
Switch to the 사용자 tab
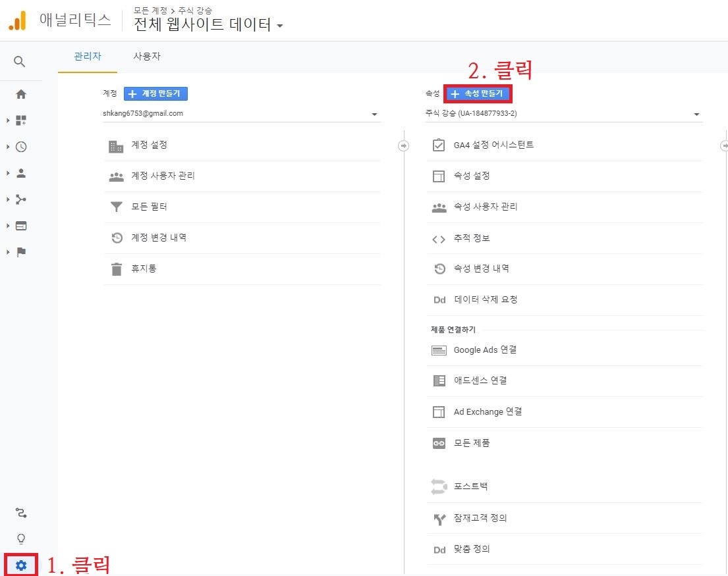(147, 56)
